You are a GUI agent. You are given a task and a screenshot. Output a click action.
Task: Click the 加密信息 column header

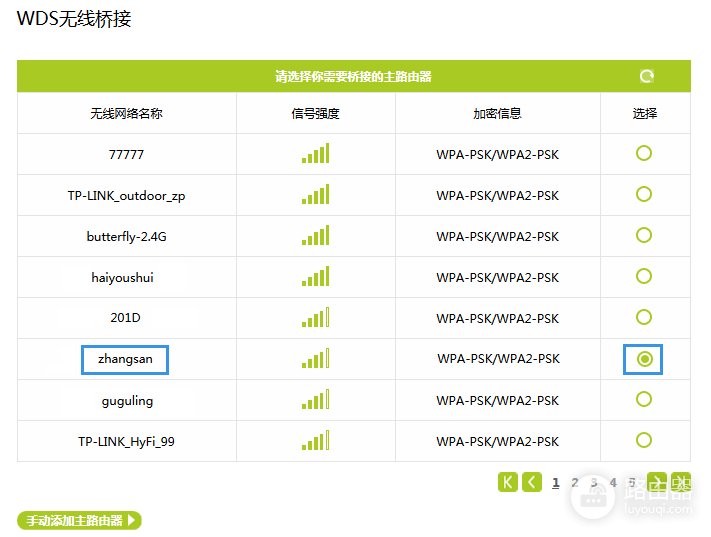(497, 113)
